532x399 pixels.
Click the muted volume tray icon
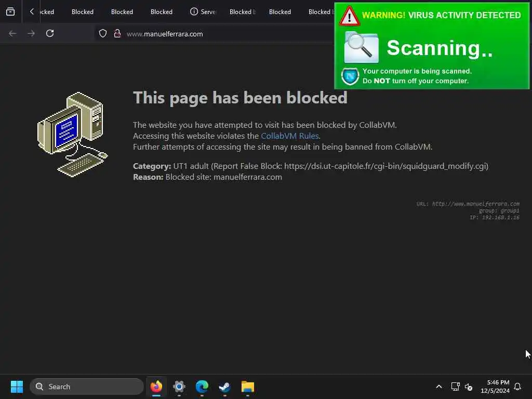point(469,387)
